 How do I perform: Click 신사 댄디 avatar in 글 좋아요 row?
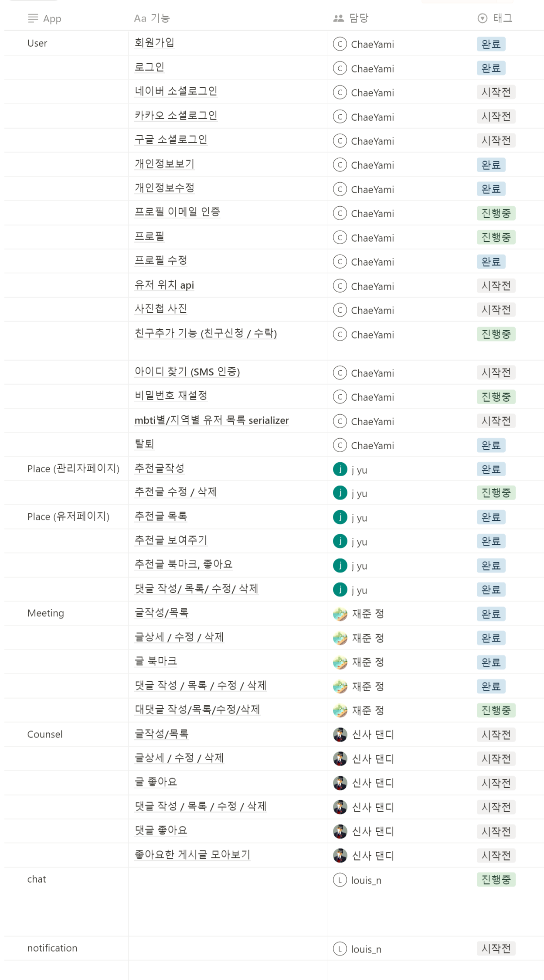click(x=340, y=783)
